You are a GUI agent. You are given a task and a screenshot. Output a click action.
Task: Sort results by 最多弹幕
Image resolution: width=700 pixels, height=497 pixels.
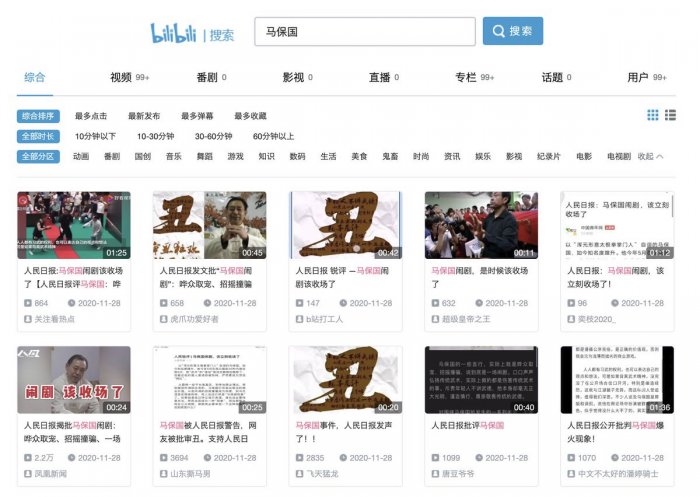coord(197,116)
